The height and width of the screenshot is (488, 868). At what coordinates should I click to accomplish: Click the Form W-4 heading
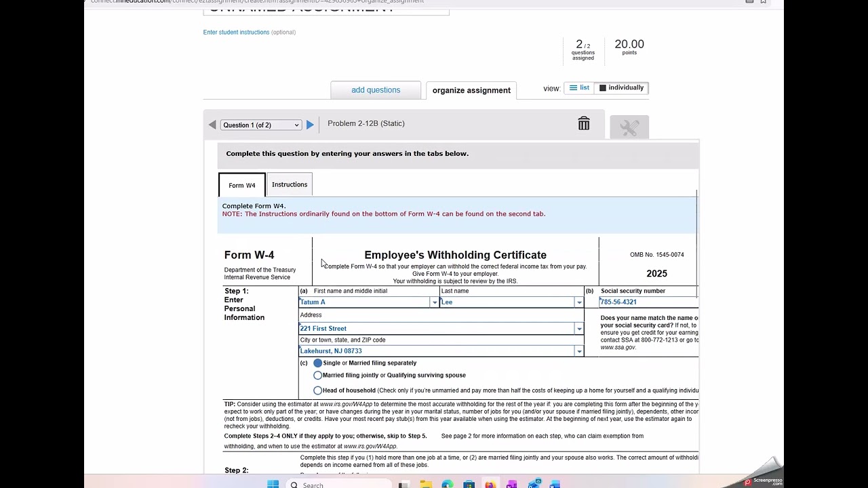pyautogui.click(x=250, y=255)
